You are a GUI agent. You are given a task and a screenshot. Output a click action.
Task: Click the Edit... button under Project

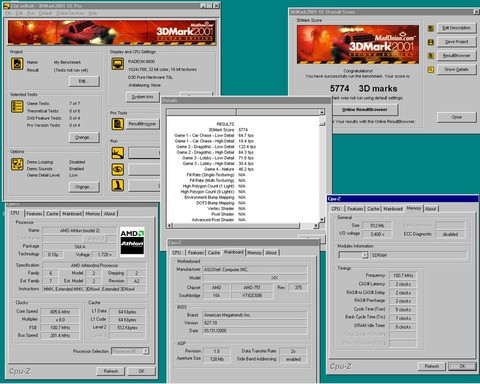pos(84,81)
